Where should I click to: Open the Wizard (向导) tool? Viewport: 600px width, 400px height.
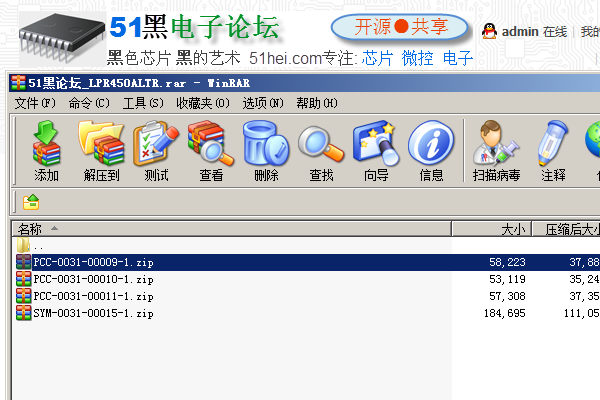(x=376, y=143)
